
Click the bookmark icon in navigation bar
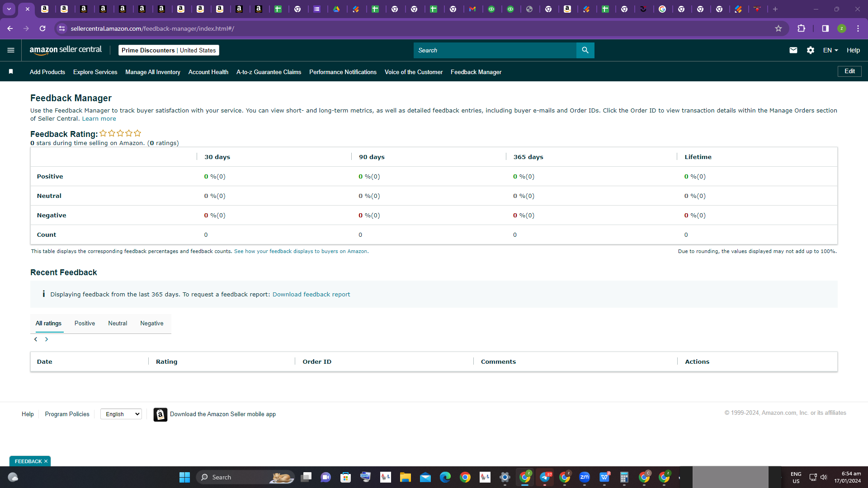[11, 71]
